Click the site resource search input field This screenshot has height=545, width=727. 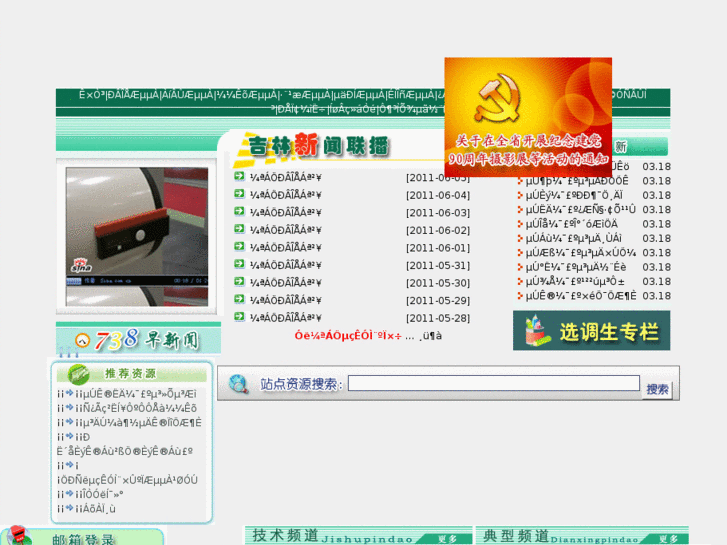[494, 383]
